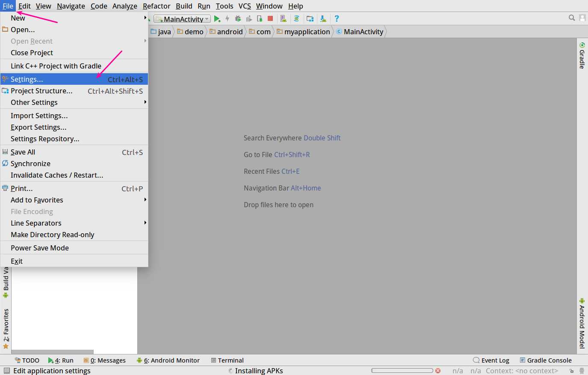Click the Debug app bug icon
Image resolution: width=588 pixels, height=375 pixels.
[x=238, y=19]
